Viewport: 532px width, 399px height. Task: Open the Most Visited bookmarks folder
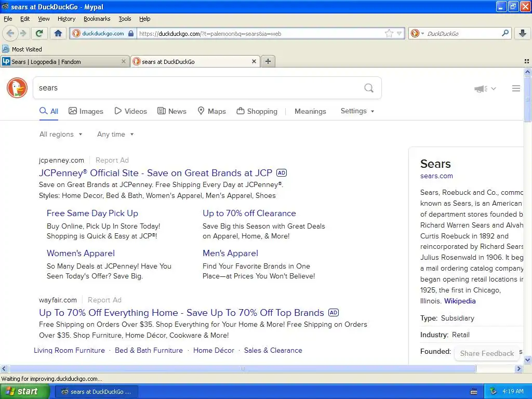coord(22,49)
